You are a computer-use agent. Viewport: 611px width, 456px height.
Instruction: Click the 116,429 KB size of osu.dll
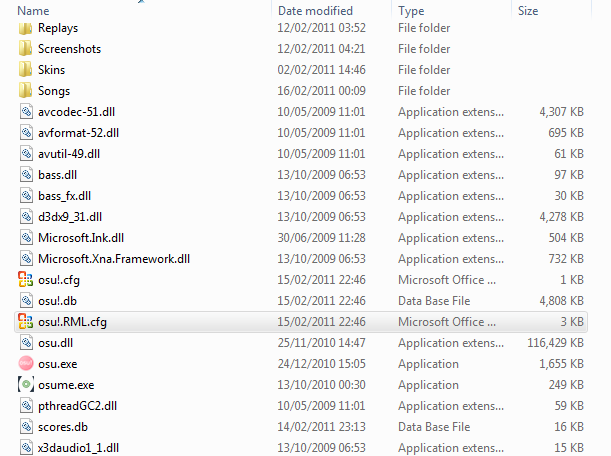555,343
